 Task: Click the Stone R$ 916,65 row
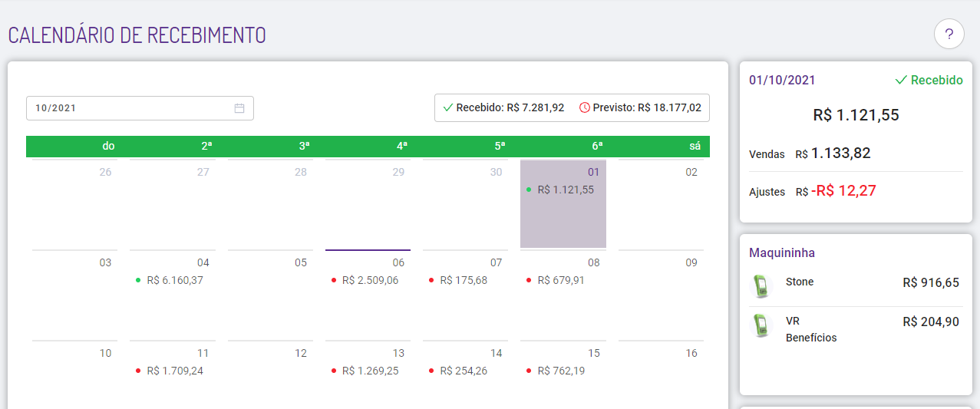[855, 282]
